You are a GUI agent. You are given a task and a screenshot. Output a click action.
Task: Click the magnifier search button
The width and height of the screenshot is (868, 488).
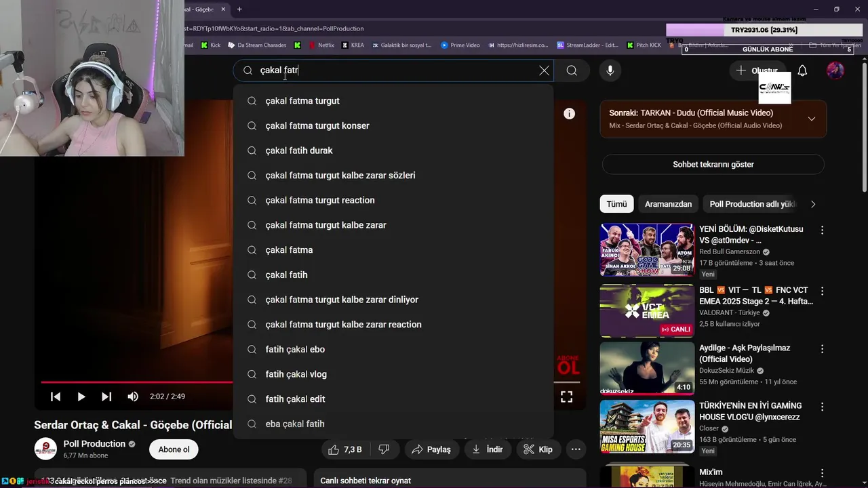click(x=572, y=70)
